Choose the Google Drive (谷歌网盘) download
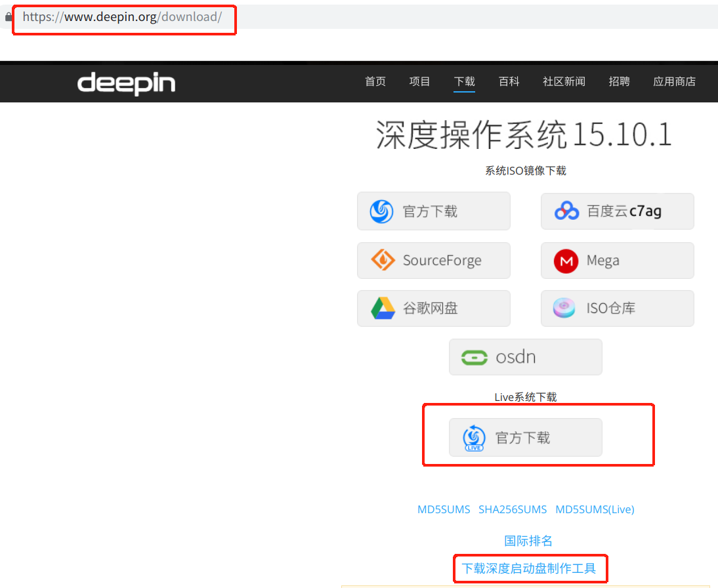Screen dimensions: 718x588 433,308
